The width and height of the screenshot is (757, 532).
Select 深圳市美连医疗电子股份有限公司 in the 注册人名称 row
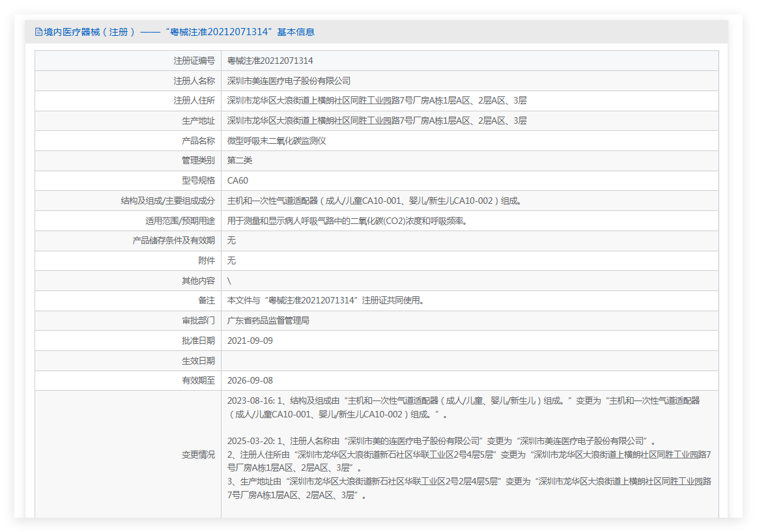pyautogui.click(x=289, y=81)
